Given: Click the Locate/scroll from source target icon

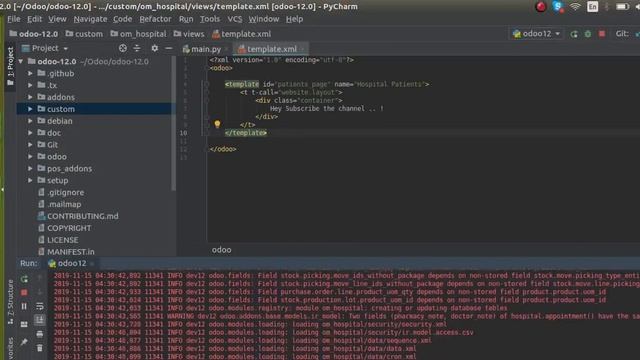Looking at the screenshot, I should [x=122, y=48].
